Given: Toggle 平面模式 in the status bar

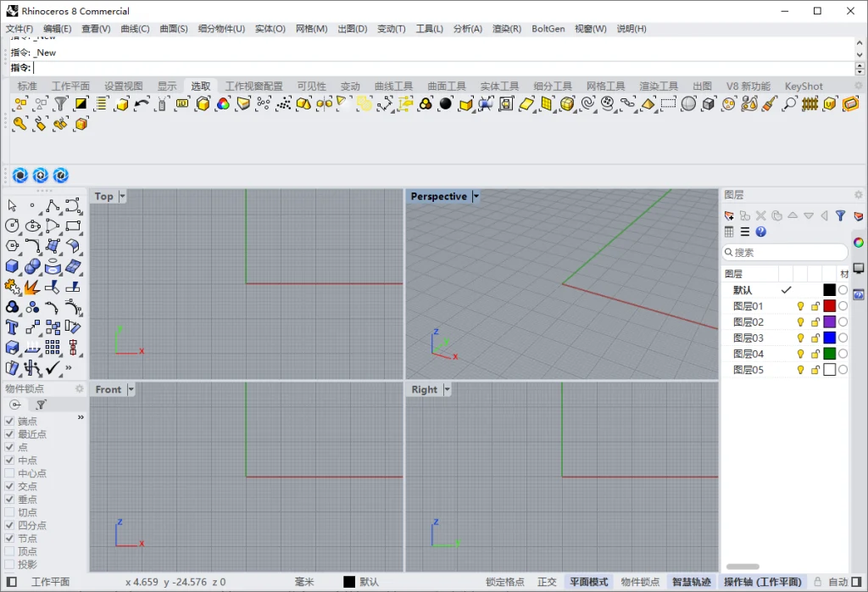Looking at the screenshot, I should [x=589, y=582].
